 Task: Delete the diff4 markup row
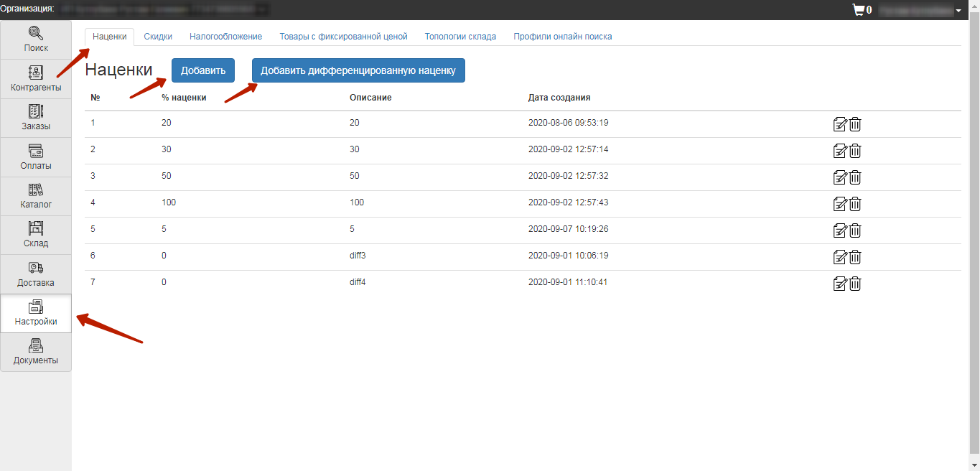click(x=855, y=284)
